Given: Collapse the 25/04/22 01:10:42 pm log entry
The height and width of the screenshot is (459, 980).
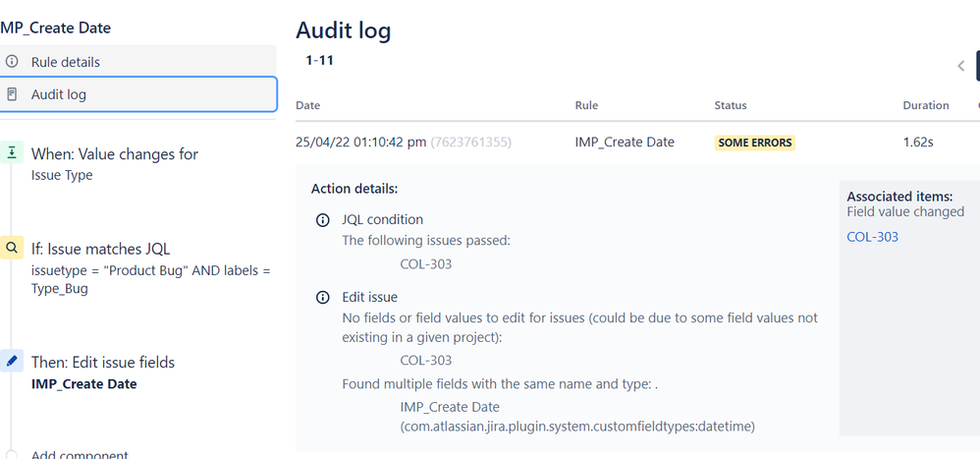Looking at the screenshot, I should tap(637, 143).
